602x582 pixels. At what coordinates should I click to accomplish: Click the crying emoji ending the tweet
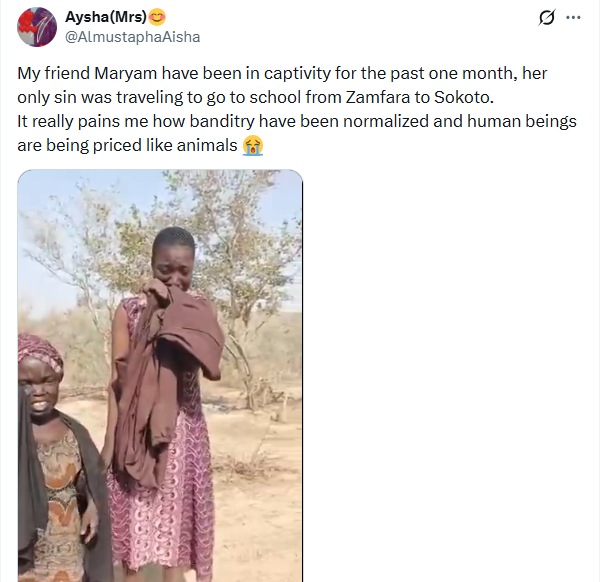(253, 145)
